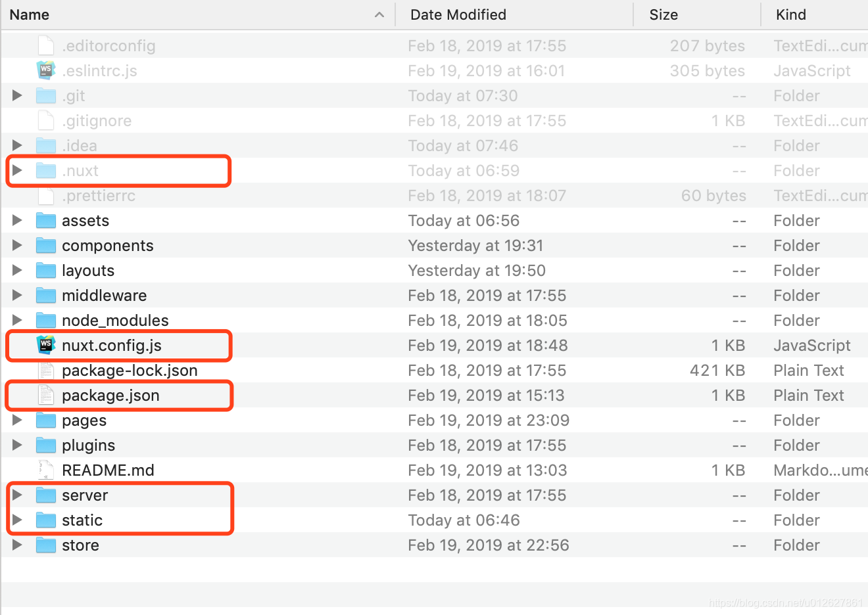
Task: Expand the store folder triangle
Action: point(17,545)
